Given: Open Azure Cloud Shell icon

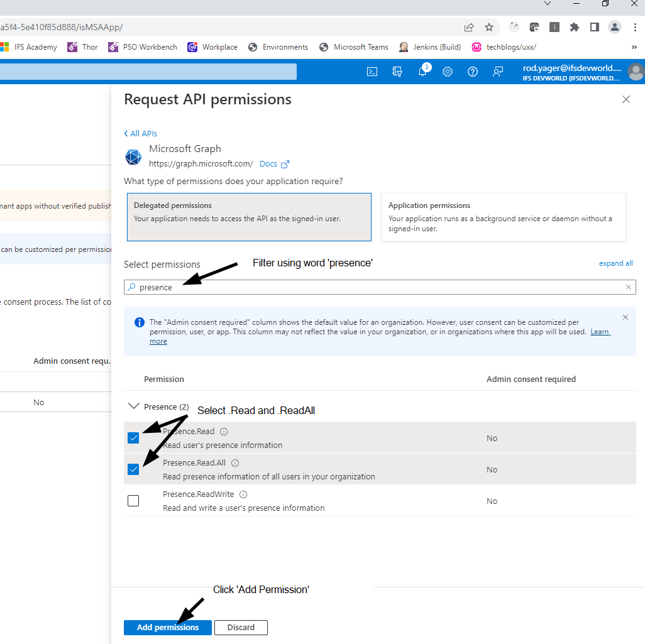Looking at the screenshot, I should pyautogui.click(x=372, y=72).
